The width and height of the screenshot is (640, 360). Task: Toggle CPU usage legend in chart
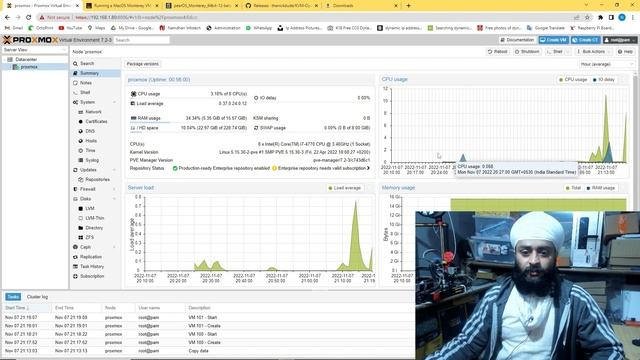point(573,80)
